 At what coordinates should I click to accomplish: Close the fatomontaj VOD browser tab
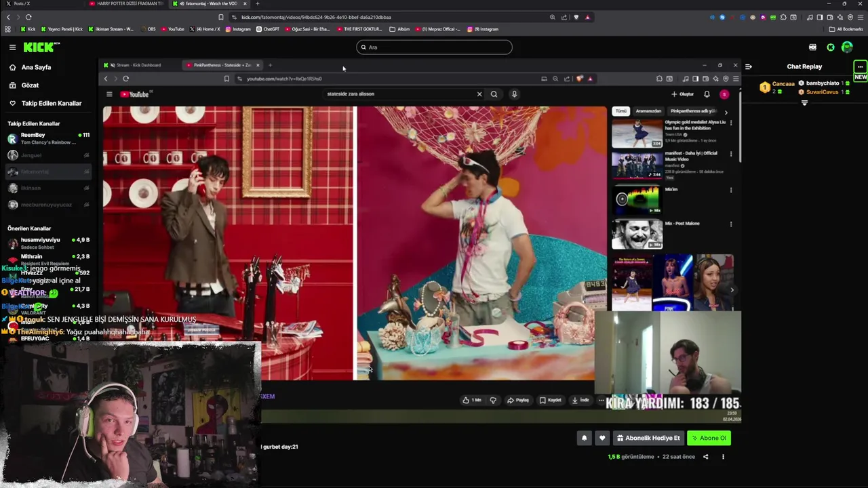point(245,3)
